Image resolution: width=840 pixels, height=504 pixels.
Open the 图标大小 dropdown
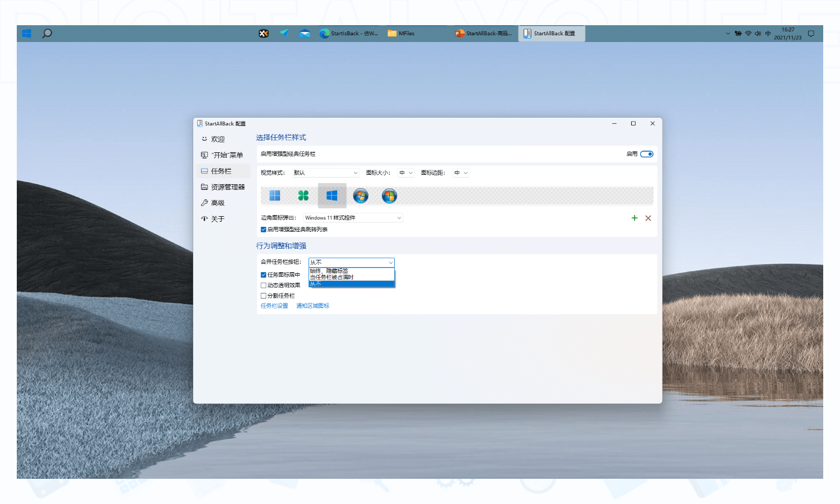pyautogui.click(x=405, y=172)
